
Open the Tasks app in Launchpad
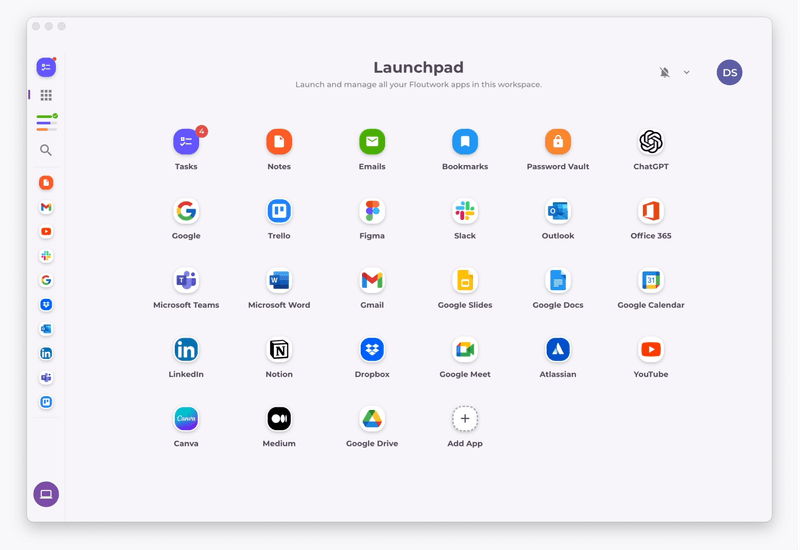point(186,141)
